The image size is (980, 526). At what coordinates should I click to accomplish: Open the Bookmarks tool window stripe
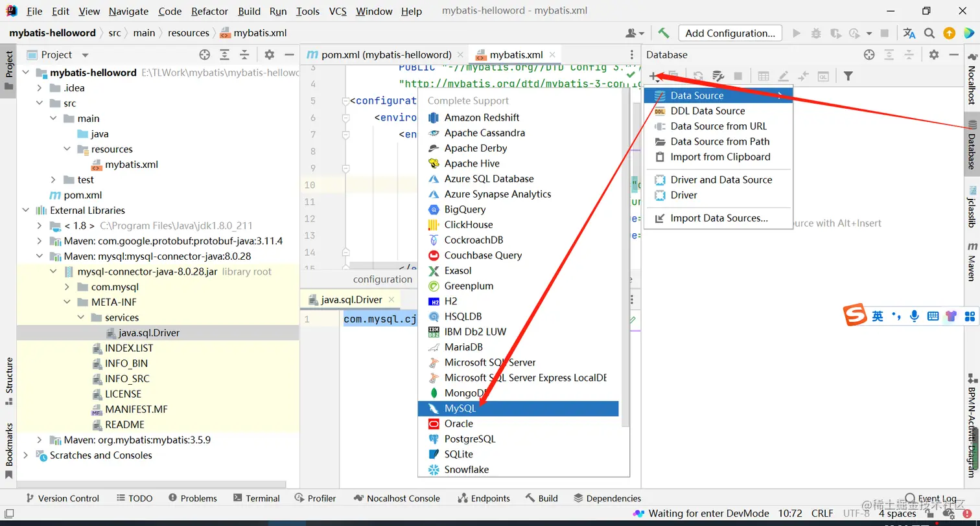[x=9, y=451]
